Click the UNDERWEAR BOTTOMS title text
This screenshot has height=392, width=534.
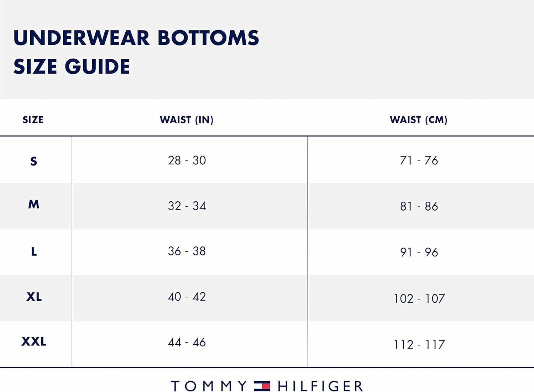pyautogui.click(x=136, y=38)
